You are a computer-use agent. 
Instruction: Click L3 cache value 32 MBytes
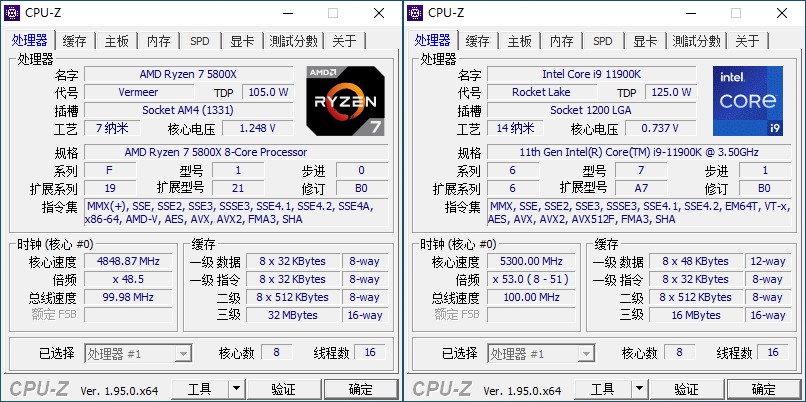(x=293, y=315)
